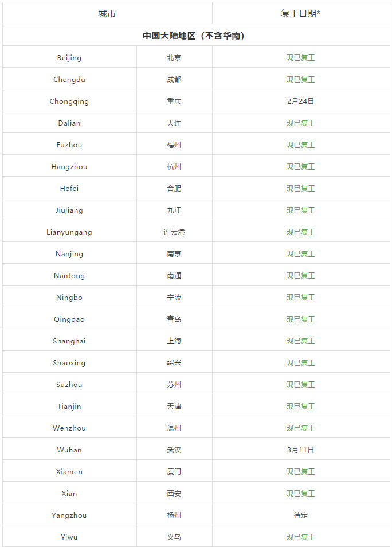This screenshot has width=392, height=547.
Task: Click the Xiamen 现已复工 status link
Action: [301, 472]
